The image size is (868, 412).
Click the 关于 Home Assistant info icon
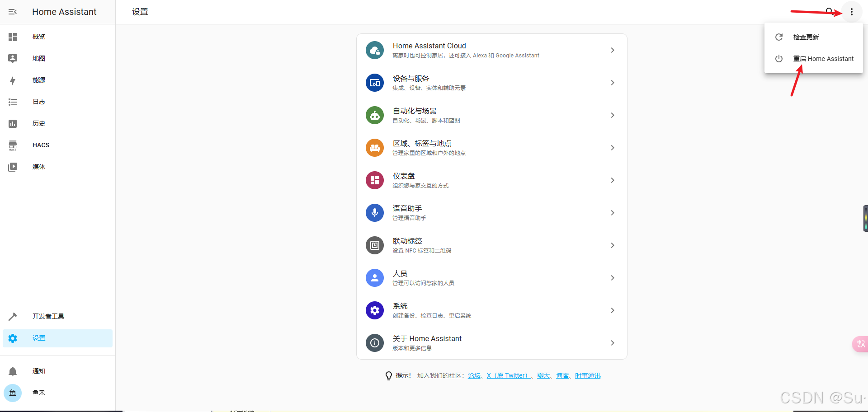375,343
